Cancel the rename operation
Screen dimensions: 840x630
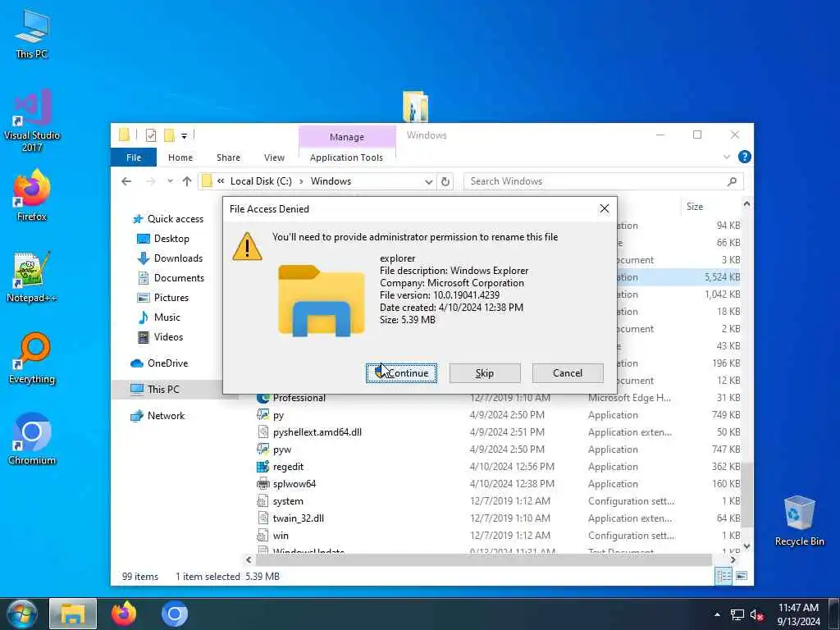(x=568, y=373)
